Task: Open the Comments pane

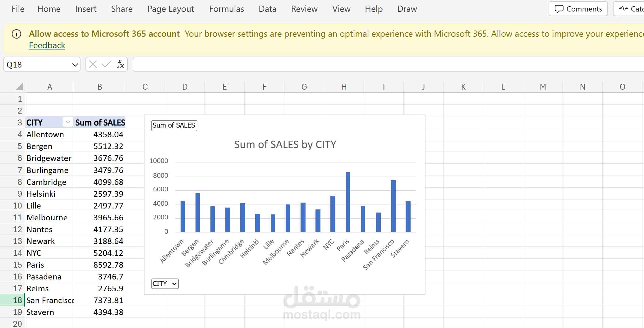Action: point(578,9)
